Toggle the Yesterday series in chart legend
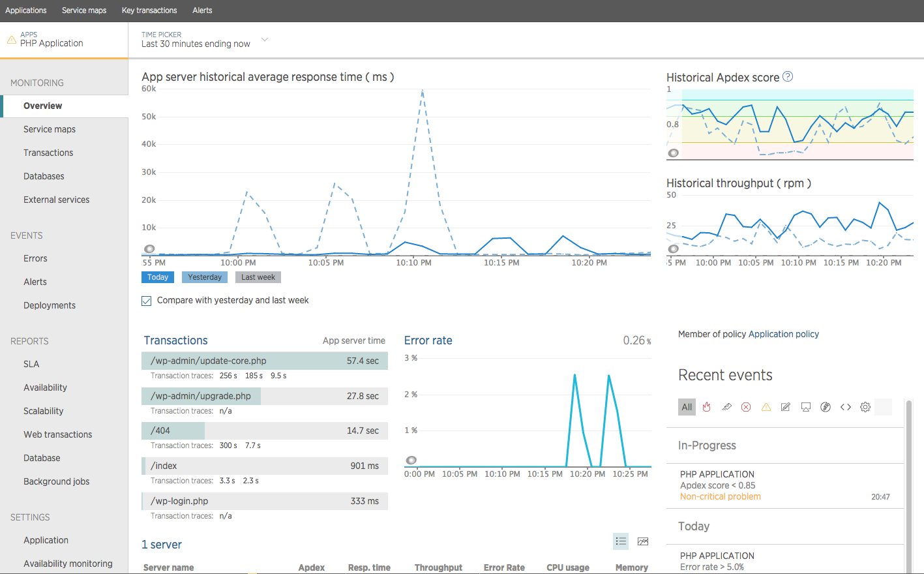 pos(205,277)
